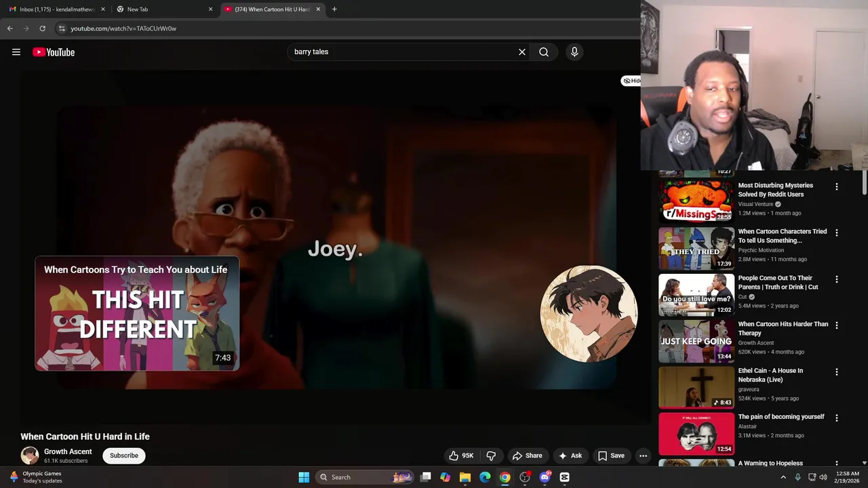This screenshot has width=868, height=488.
Task: Open menu for Ethel Cain video
Action: click(x=836, y=372)
